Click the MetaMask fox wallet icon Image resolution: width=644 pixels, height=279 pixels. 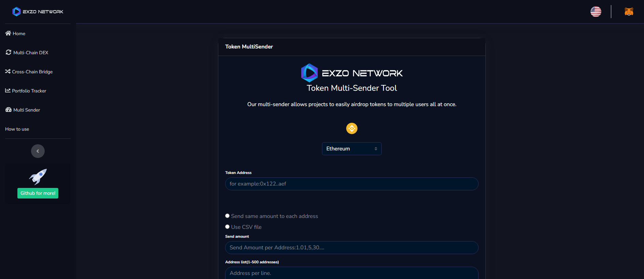click(x=629, y=12)
